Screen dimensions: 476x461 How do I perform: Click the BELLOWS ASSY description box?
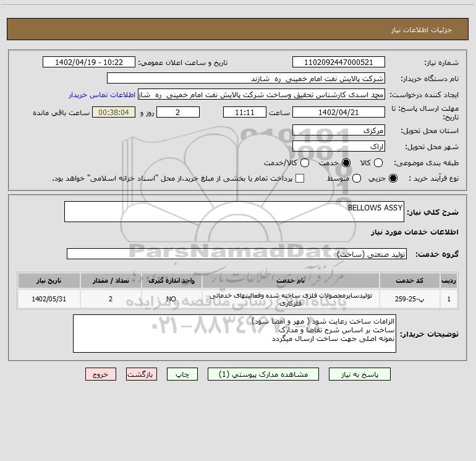click(x=234, y=212)
